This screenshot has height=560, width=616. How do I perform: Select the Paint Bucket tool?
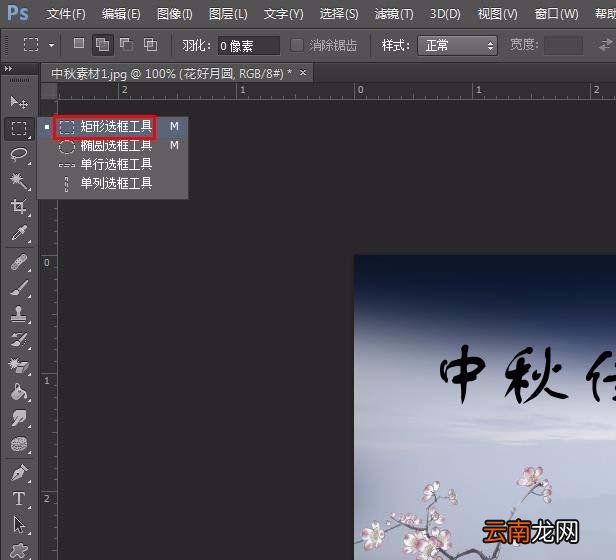tap(18, 392)
